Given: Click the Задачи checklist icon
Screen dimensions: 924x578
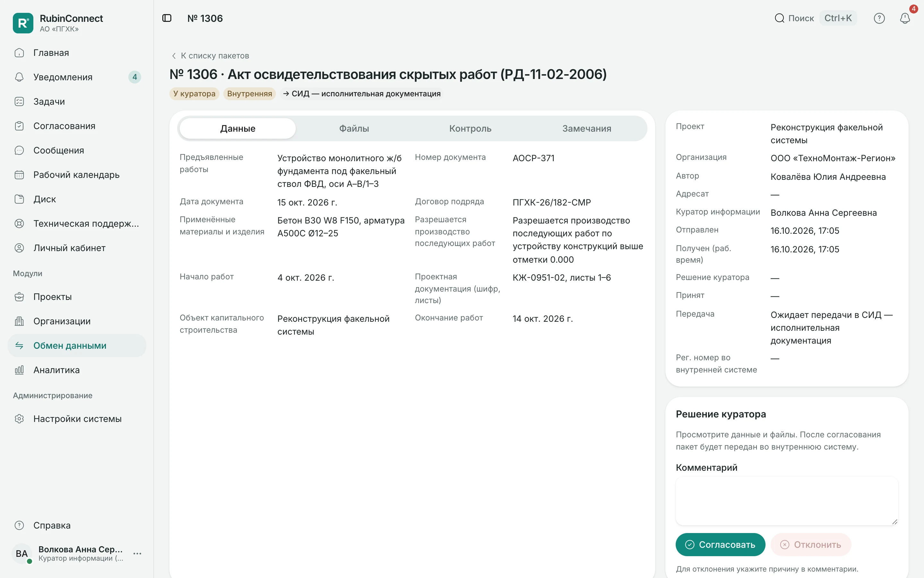Looking at the screenshot, I should point(19,102).
